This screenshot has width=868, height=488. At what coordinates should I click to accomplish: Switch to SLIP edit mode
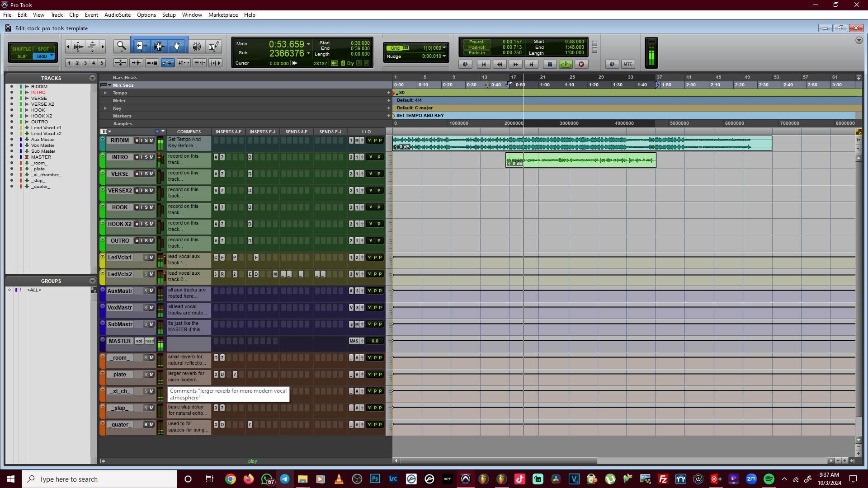coord(22,56)
